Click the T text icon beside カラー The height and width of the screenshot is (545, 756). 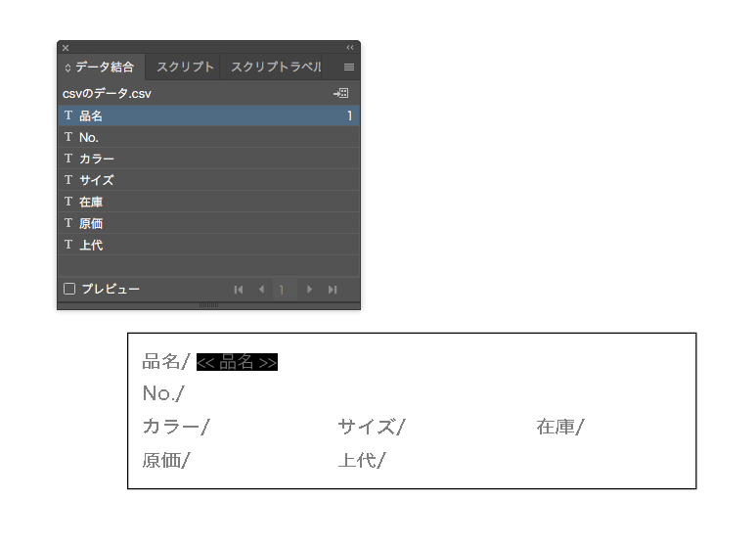coord(68,159)
